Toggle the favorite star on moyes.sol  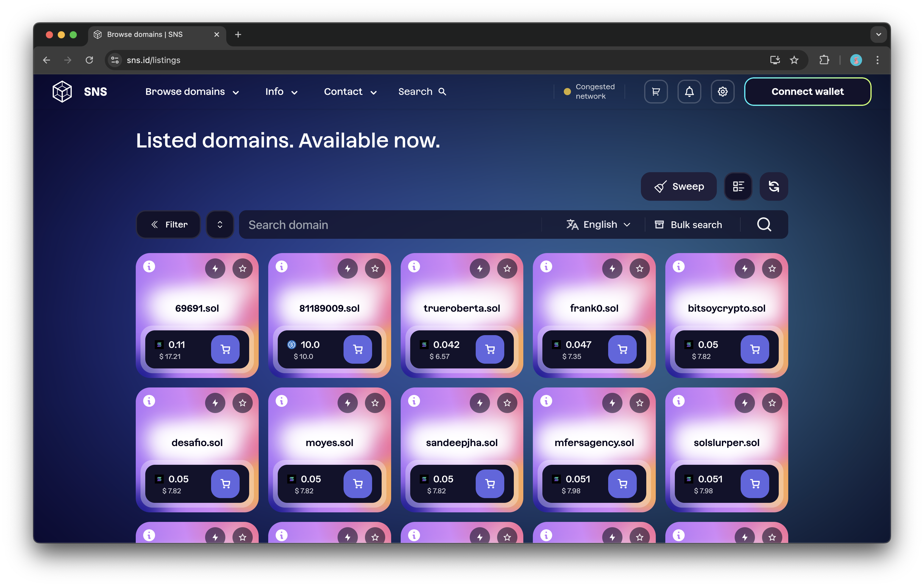(x=375, y=403)
